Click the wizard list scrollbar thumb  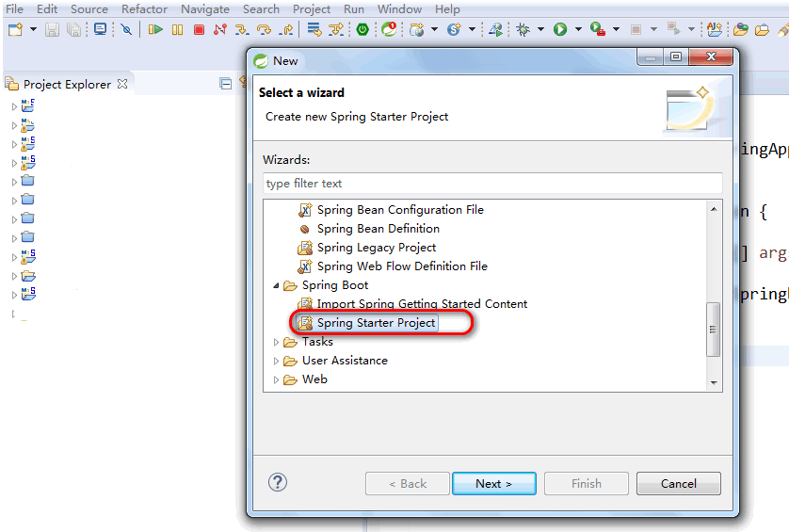pyautogui.click(x=713, y=330)
